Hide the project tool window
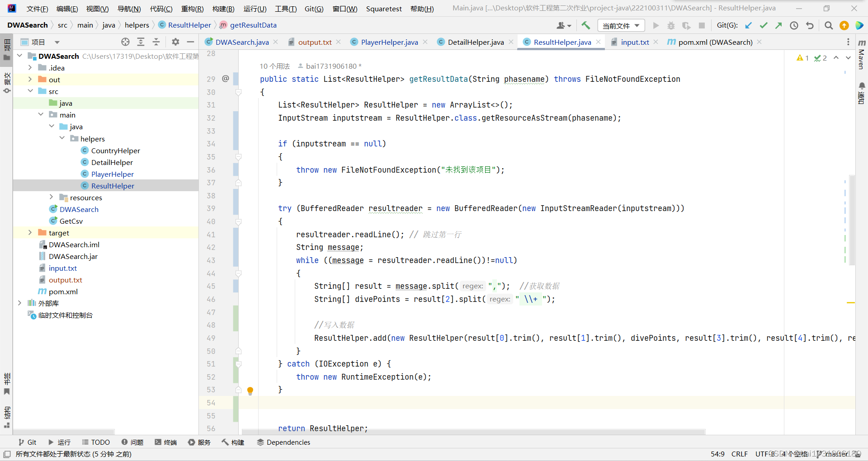The image size is (868, 461). [x=191, y=42]
